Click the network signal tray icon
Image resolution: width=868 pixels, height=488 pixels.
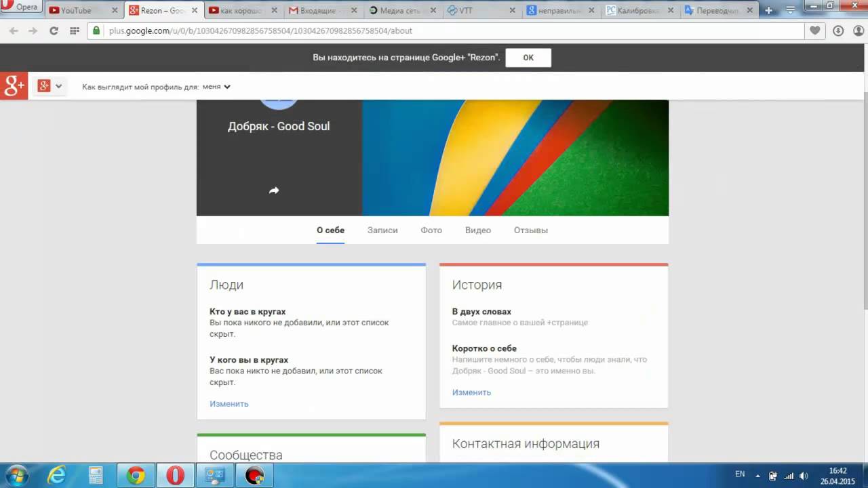pos(789,476)
